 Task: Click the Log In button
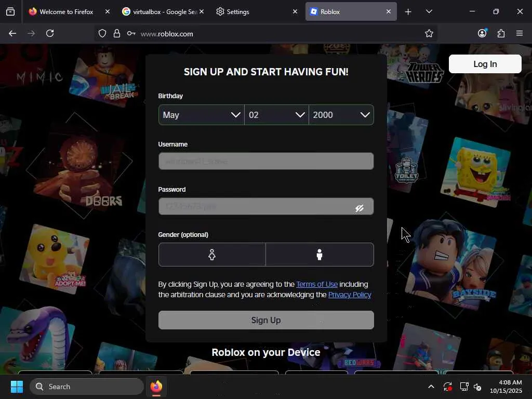point(485,64)
